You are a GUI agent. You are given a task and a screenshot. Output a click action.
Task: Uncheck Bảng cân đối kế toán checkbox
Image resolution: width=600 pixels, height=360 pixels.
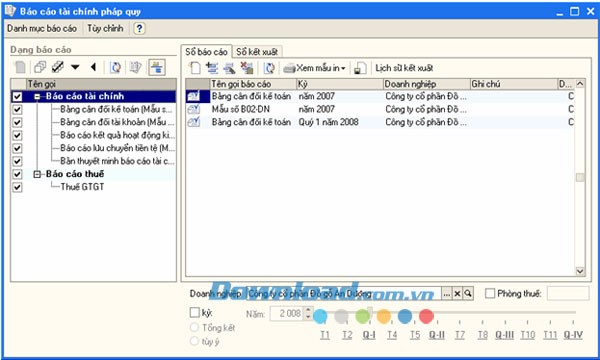(17, 109)
